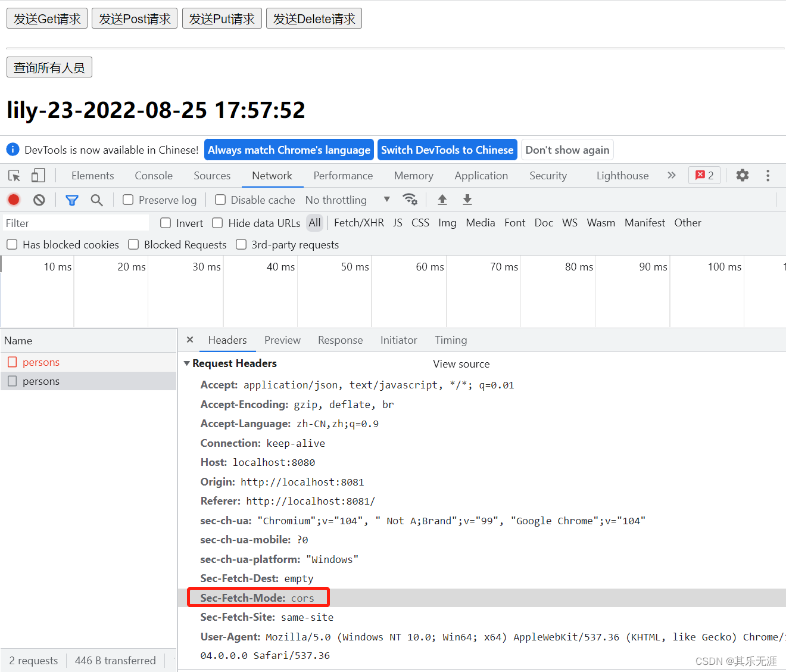The width and height of the screenshot is (786, 672).
Task: Switch to the Security tab
Action: coord(548,176)
